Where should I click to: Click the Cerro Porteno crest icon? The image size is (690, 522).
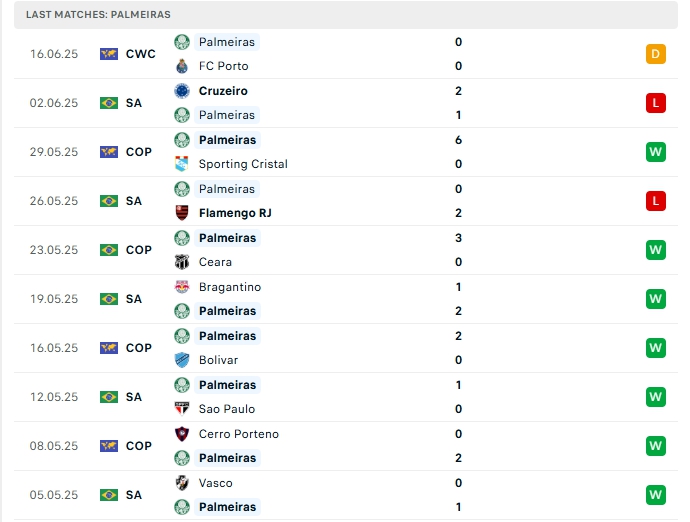(x=181, y=434)
